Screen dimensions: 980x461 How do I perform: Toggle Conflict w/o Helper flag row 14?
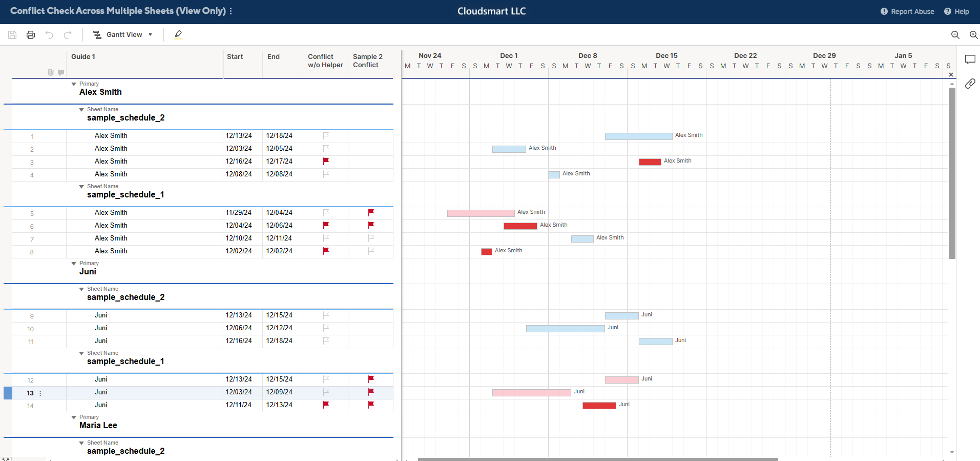[326, 405]
